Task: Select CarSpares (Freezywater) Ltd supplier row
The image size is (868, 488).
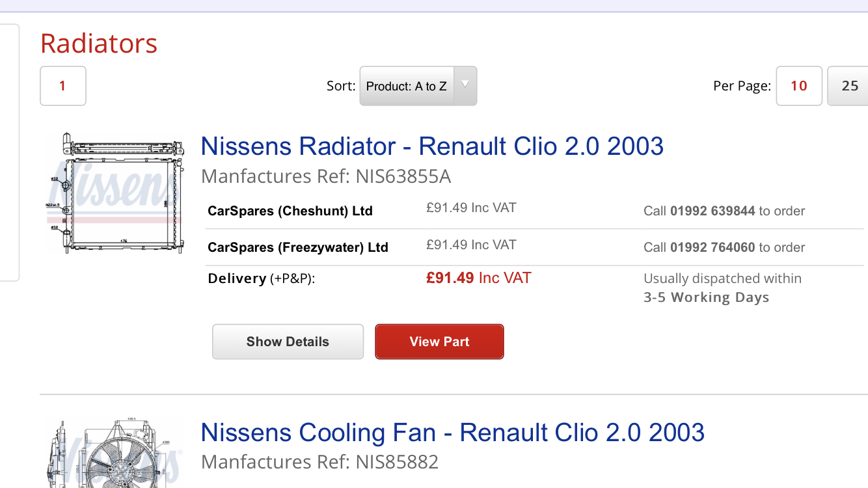Action: tap(297, 247)
